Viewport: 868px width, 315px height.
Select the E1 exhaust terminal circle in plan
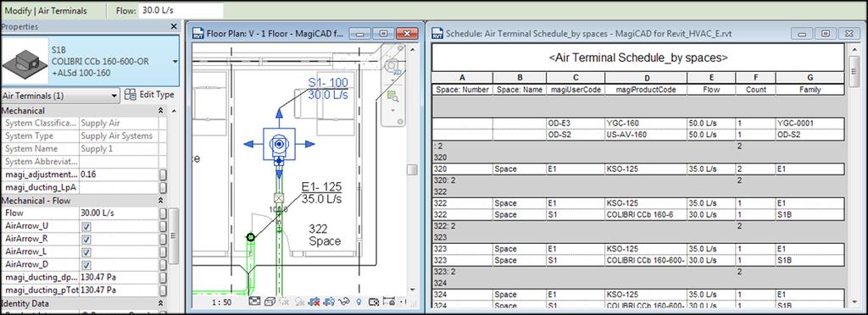tap(250, 237)
